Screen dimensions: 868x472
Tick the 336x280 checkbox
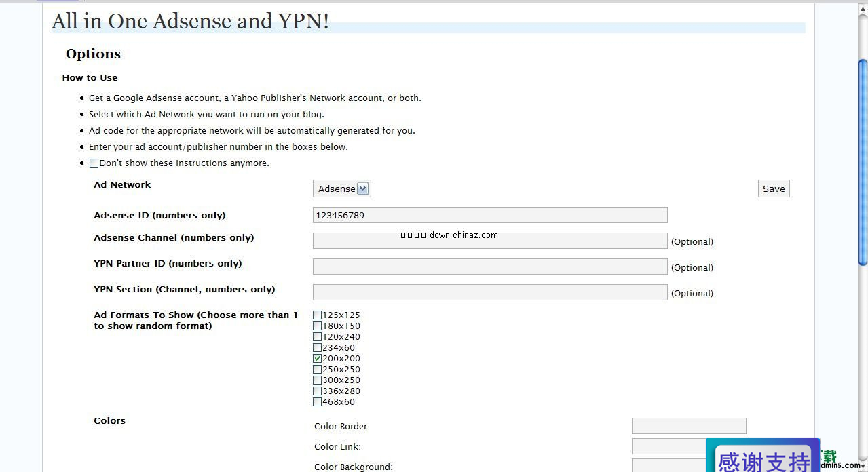317,391
